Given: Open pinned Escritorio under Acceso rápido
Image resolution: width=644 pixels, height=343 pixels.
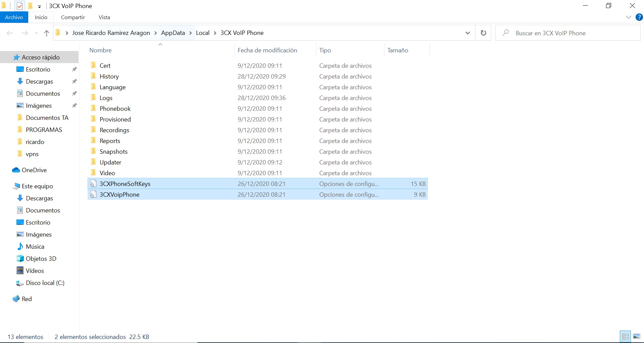Looking at the screenshot, I should pos(38,69).
